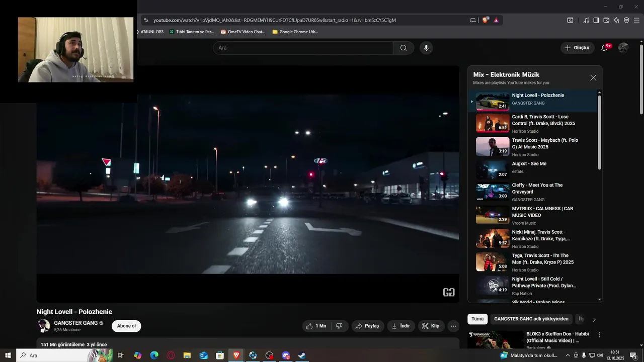This screenshot has width=644, height=362.
Task: Open the OmeTV Video Chat bookmark
Action: (243, 32)
